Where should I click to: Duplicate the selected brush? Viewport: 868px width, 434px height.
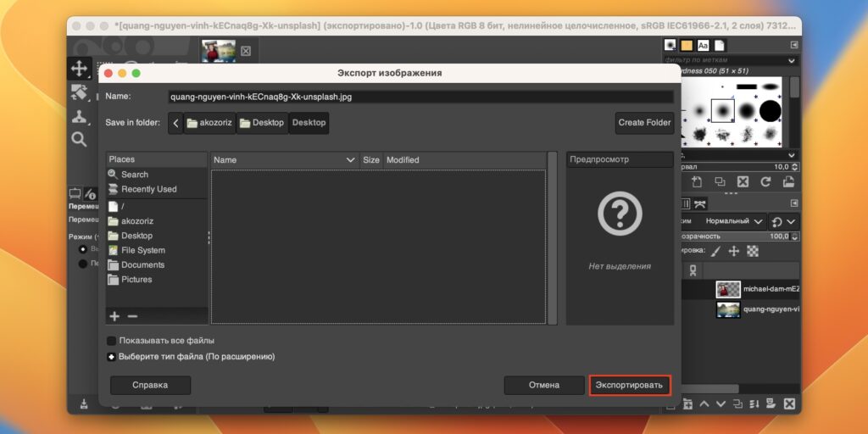click(720, 181)
